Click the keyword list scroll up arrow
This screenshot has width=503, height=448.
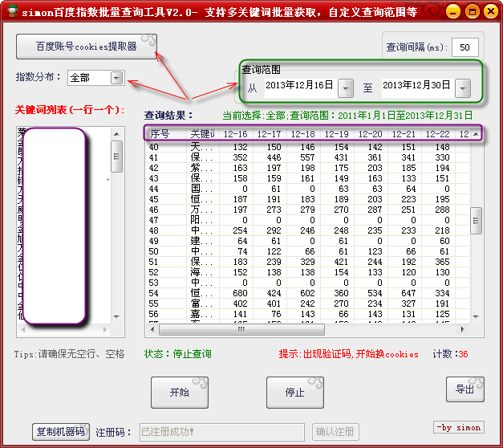(x=116, y=134)
